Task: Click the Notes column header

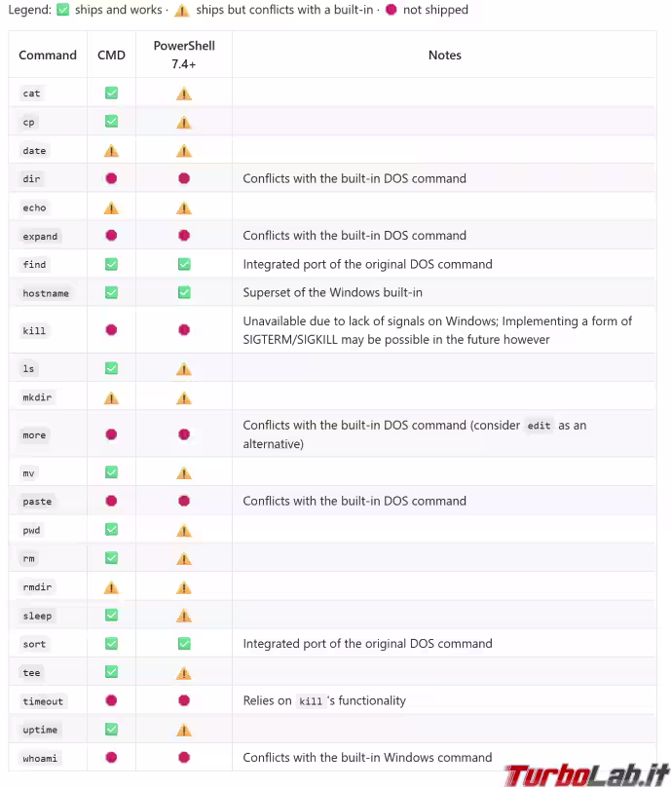Action: point(445,55)
